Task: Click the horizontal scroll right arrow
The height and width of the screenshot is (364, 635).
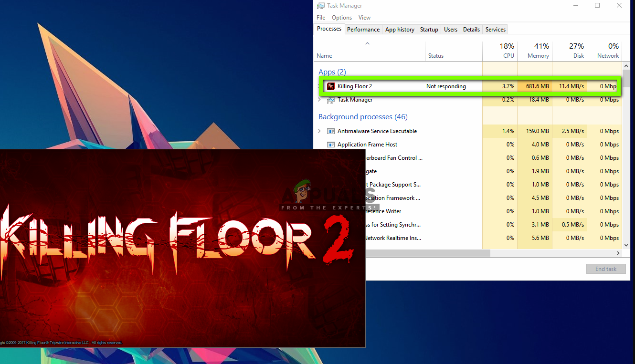Action: [x=619, y=253]
